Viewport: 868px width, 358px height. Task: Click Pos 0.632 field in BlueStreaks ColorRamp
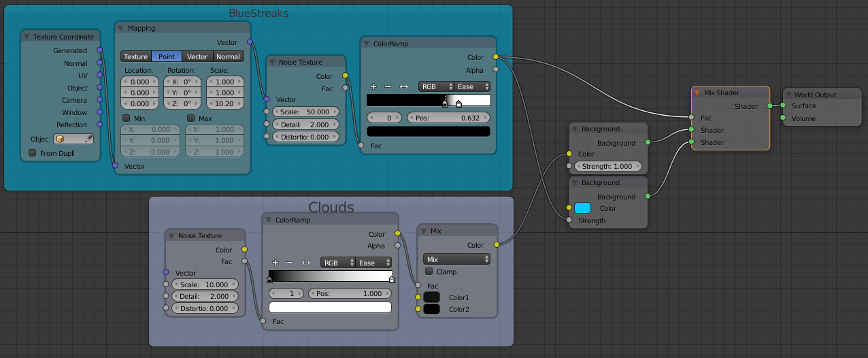tap(448, 118)
